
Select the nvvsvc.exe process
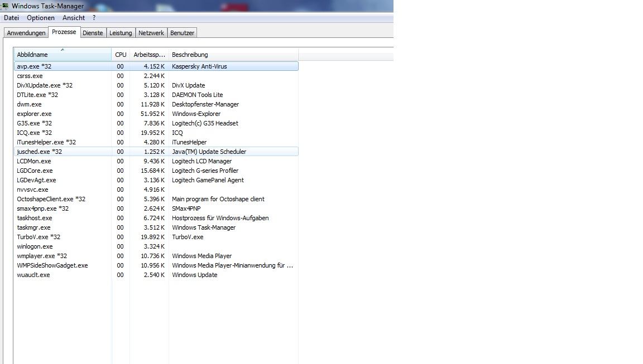(x=156, y=190)
